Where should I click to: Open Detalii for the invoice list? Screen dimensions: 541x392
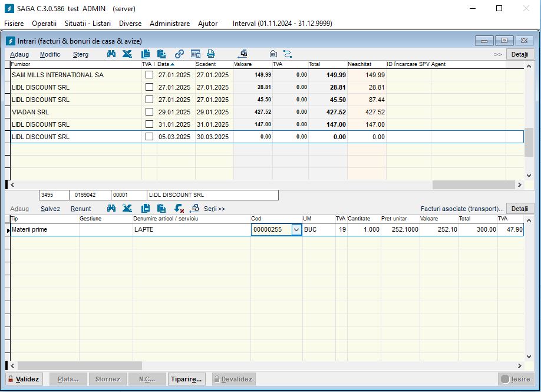pyautogui.click(x=520, y=54)
